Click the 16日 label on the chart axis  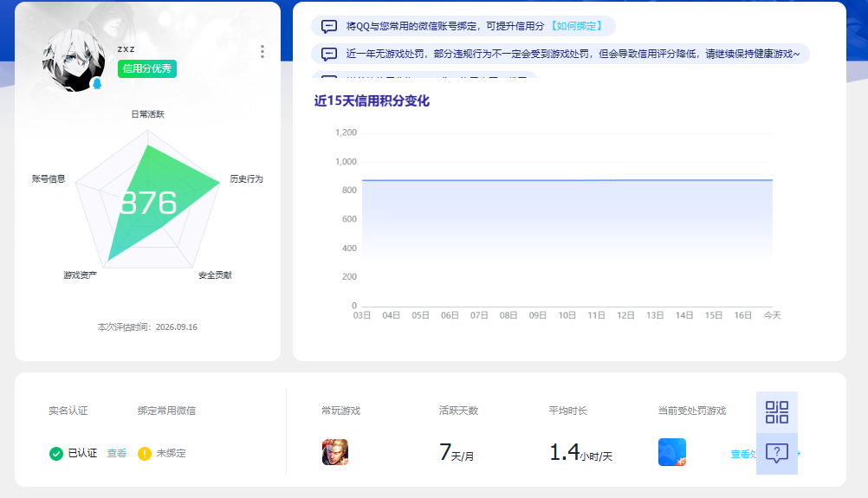click(x=743, y=315)
